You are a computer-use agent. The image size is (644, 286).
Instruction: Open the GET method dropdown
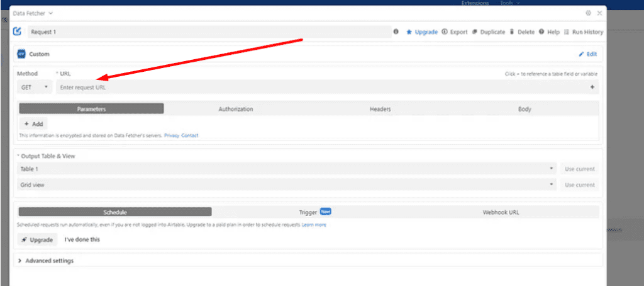click(x=35, y=88)
